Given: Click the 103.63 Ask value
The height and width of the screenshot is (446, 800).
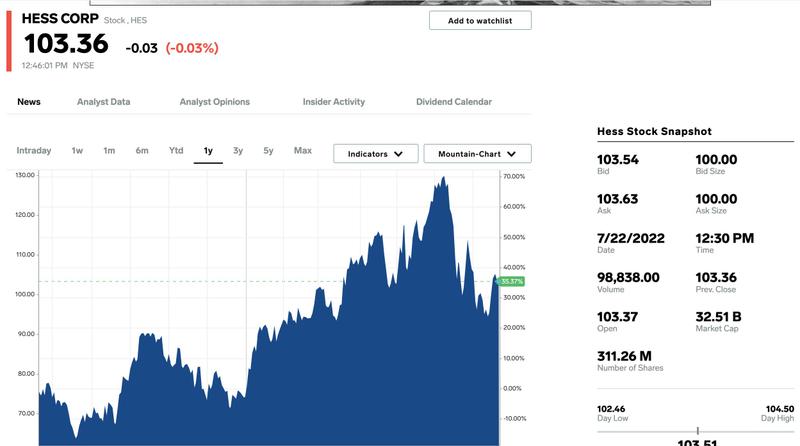Looking at the screenshot, I should (x=617, y=199).
